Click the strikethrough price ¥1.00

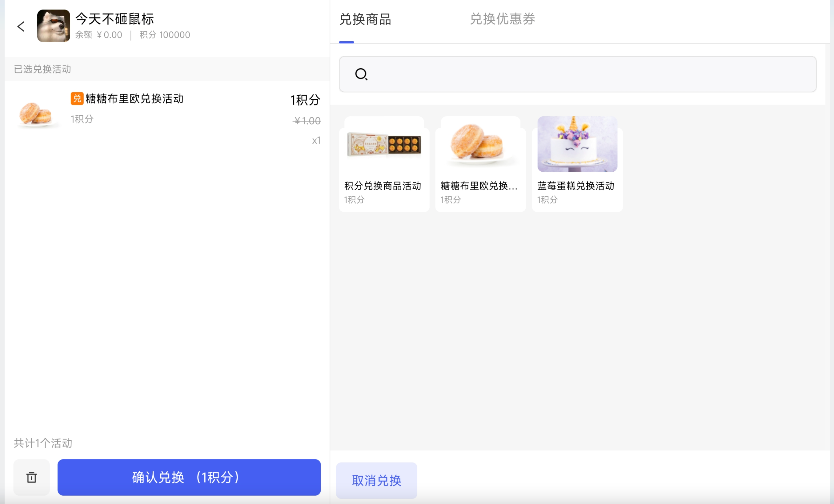(x=307, y=121)
